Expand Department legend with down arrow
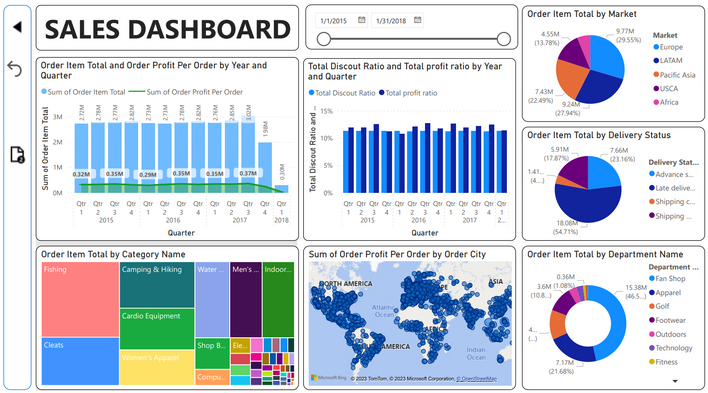The height and width of the screenshot is (393, 708). click(675, 381)
